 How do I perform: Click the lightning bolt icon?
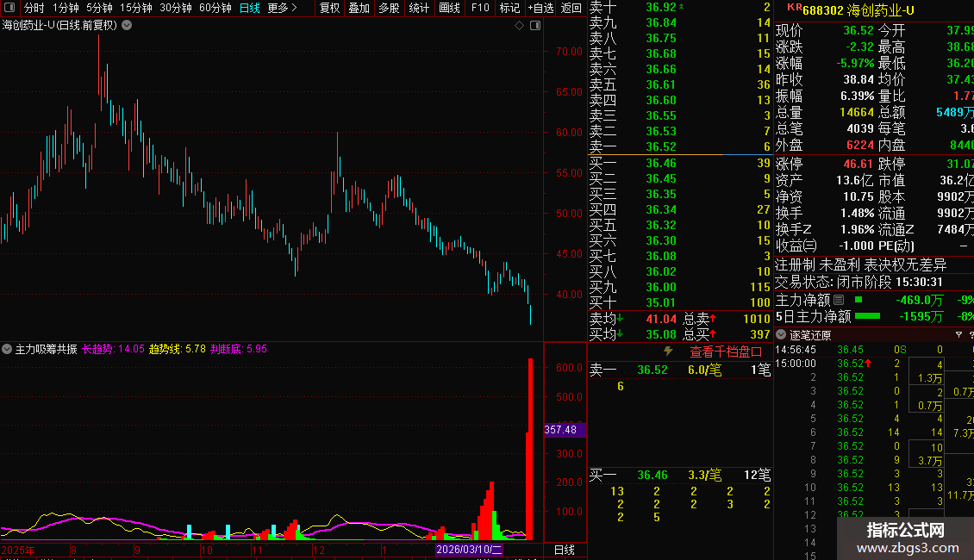(x=668, y=351)
